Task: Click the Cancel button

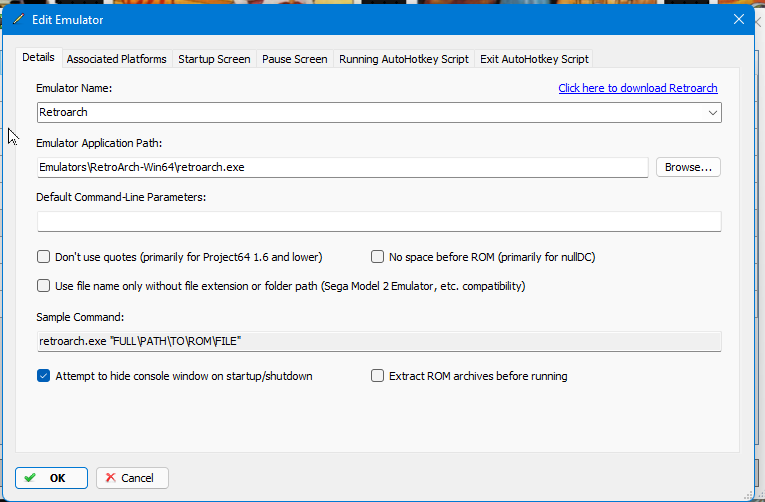Action: click(132, 478)
